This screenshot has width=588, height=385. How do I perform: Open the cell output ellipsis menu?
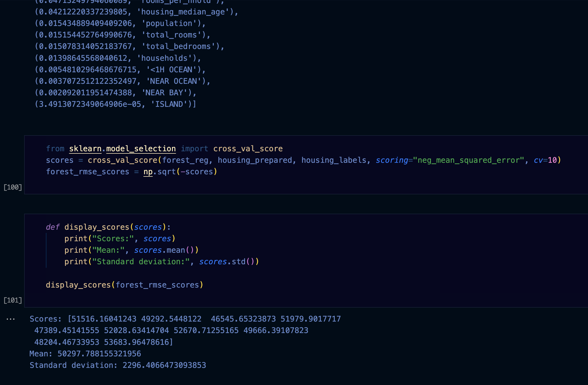[x=10, y=319]
